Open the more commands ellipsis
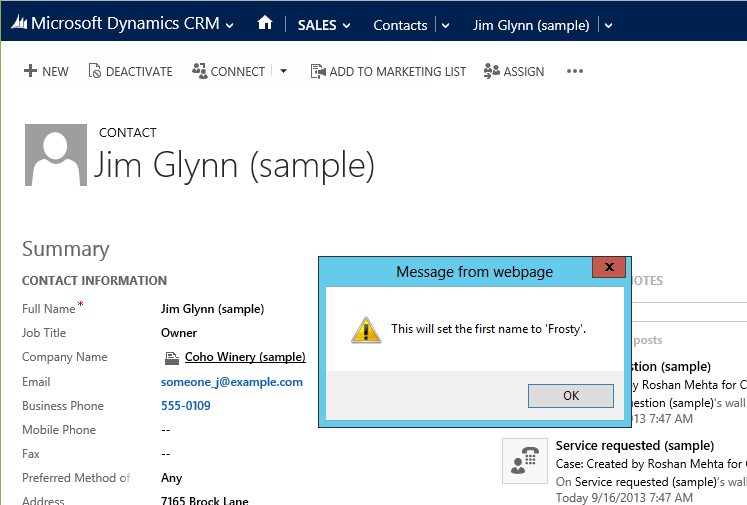 (575, 71)
